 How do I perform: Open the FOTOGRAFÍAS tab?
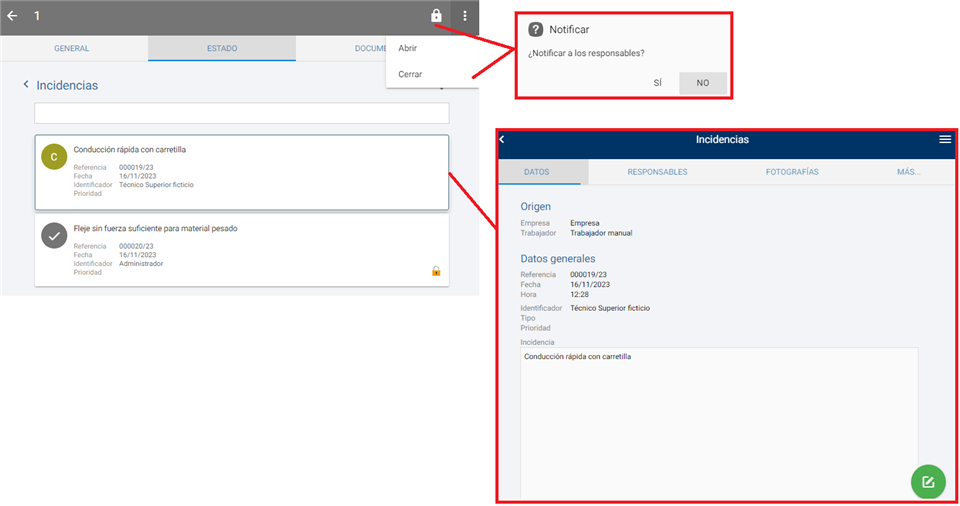(792, 172)
